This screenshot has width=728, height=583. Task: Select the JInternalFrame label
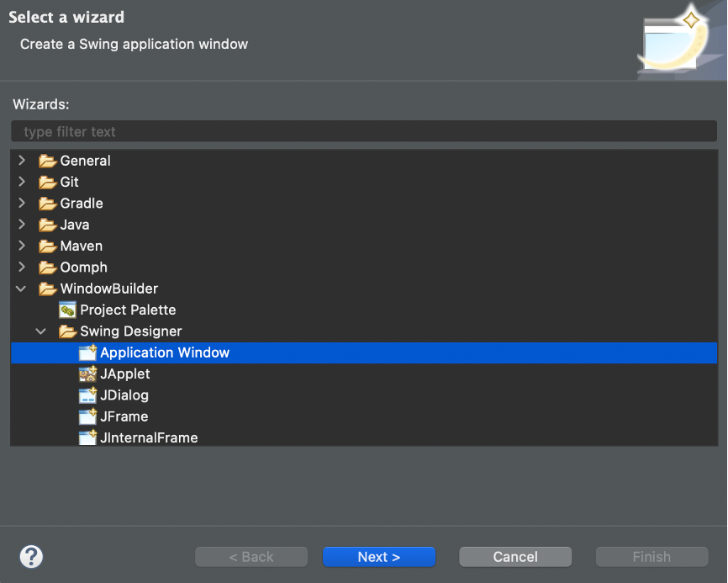tap(149, 437)
